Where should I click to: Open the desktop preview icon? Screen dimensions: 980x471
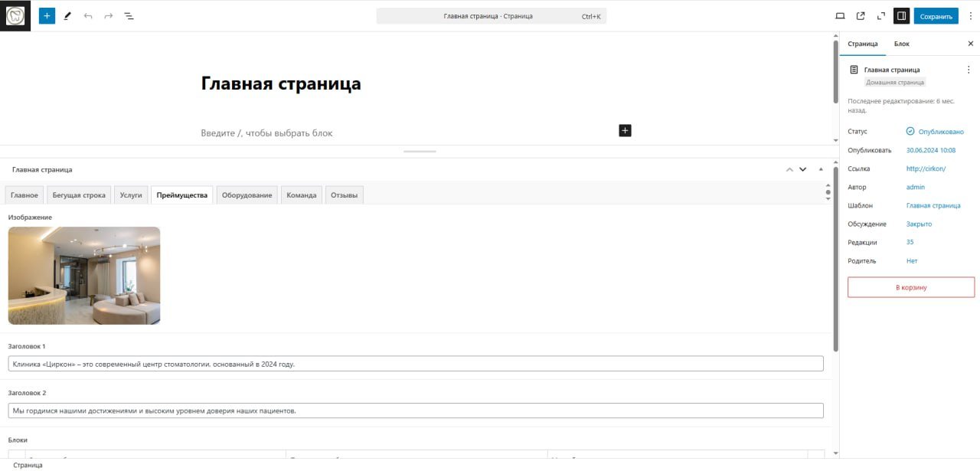pos(840,15)
